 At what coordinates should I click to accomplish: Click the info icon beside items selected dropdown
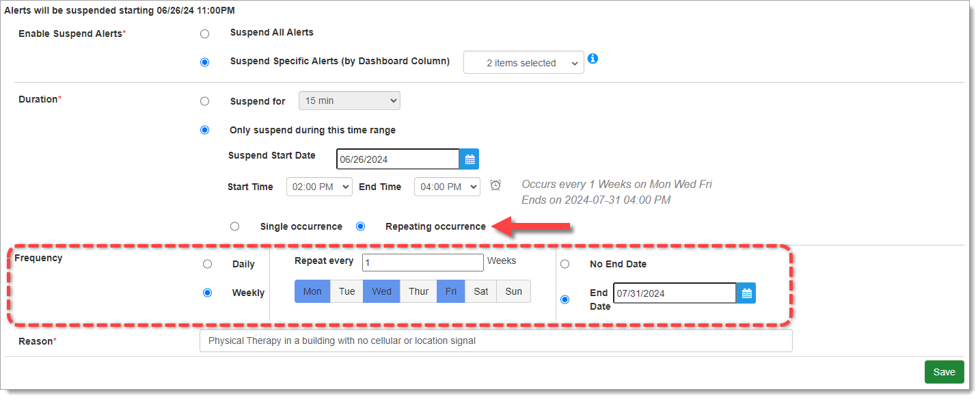593,59
